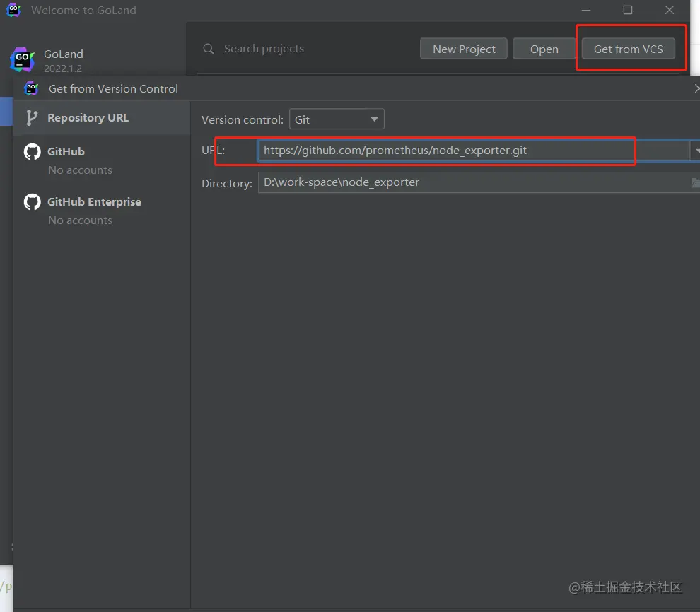Click the Repository URL branch icon

pyautogui.click(x=31, y=118)
